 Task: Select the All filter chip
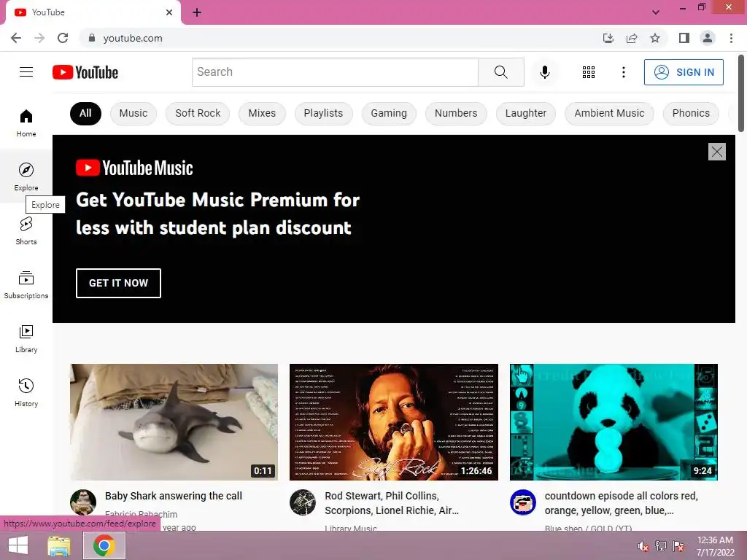(x=85, y=113)
